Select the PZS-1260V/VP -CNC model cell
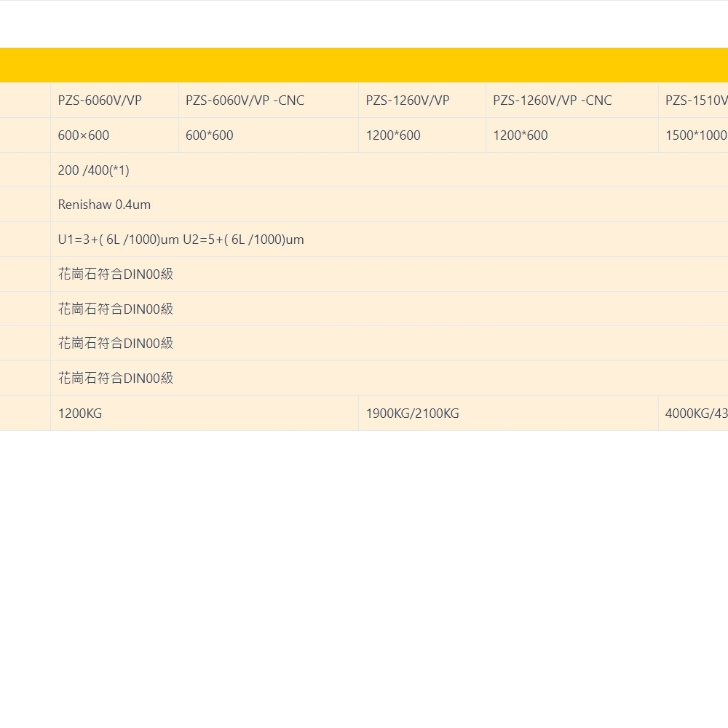This screenshot has height=728, width=728. click(552, 100)
